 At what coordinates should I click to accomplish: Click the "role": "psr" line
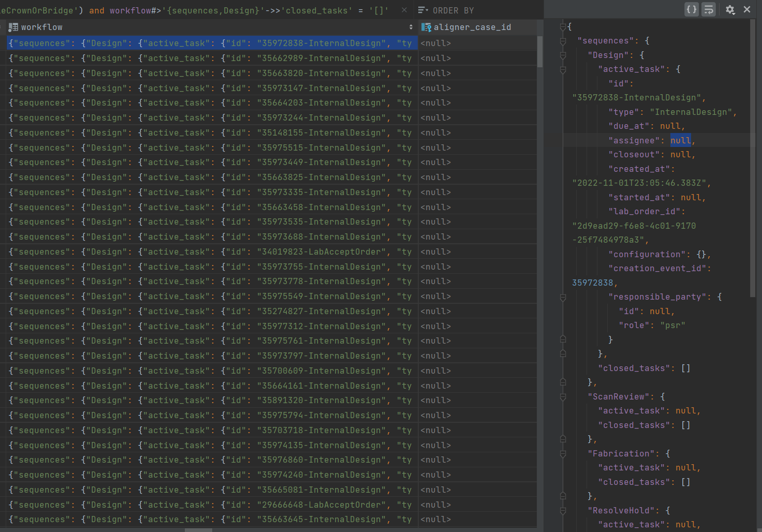click(x=652, y=326)
